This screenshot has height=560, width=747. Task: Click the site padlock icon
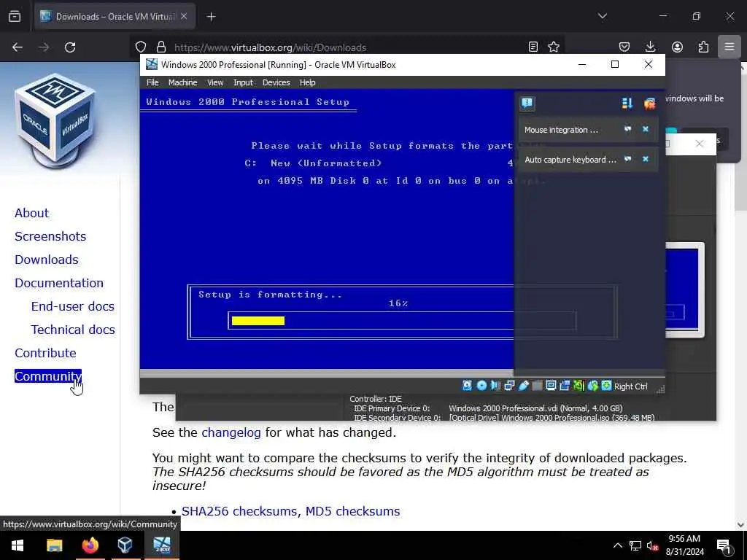coord(161,47)
